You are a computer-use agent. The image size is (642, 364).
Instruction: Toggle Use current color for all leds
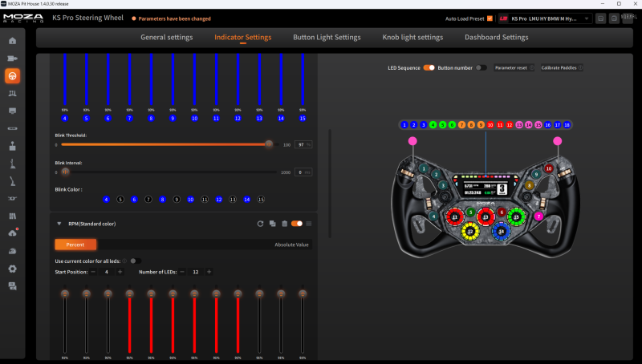136,261
